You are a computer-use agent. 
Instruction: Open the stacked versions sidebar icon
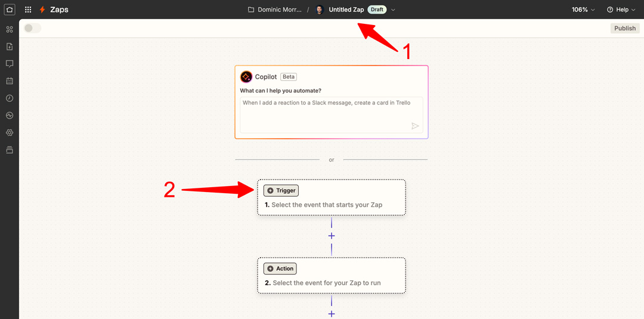tap(10, 150)
